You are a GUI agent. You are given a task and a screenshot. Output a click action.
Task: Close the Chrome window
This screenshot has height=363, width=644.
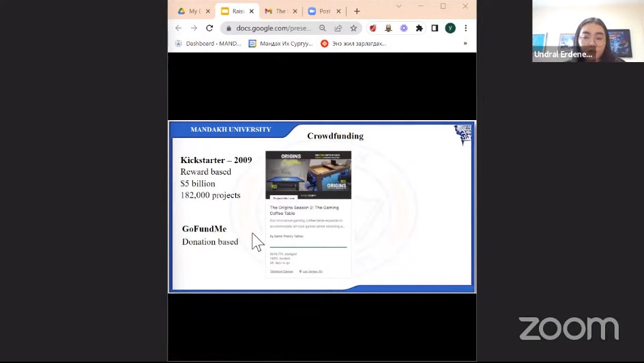click(465, 6)
